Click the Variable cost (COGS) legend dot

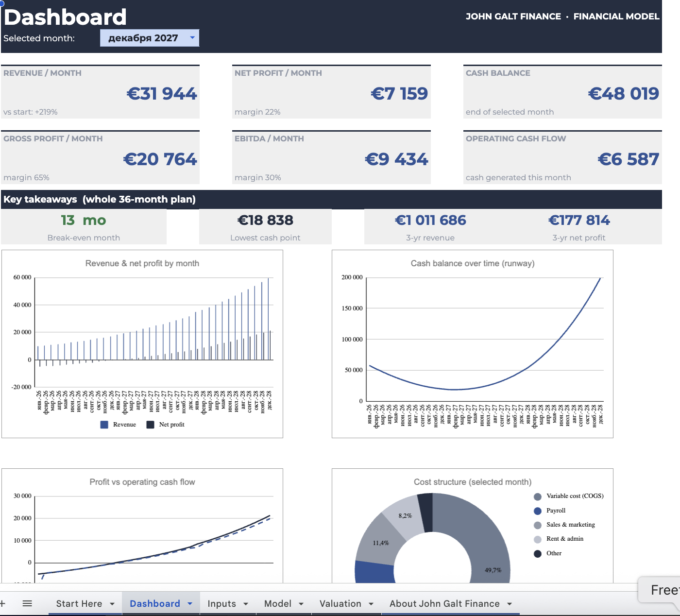tap(538, 496)
